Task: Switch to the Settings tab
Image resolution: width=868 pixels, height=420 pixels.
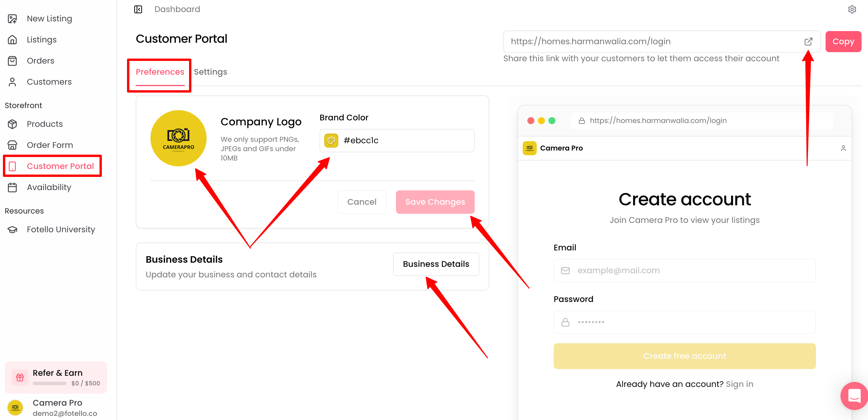Action: [210, 72]
